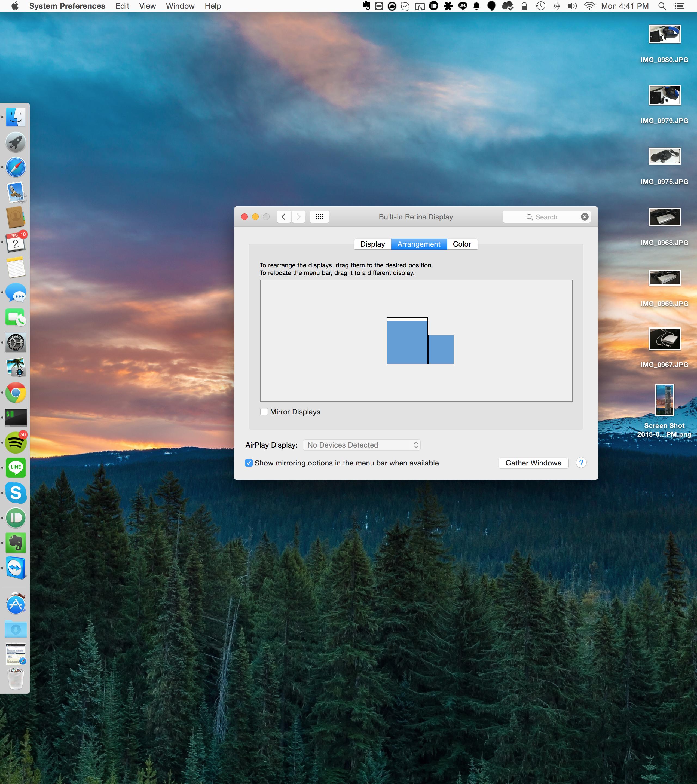Open Help menu
This screenshot has height=784, width=697.
[213, 6]
